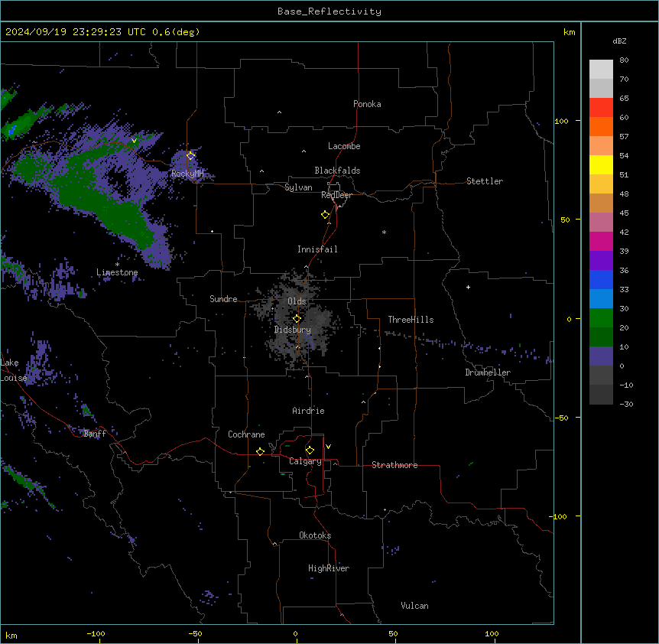Click the Airdrie label

point(308,411)
